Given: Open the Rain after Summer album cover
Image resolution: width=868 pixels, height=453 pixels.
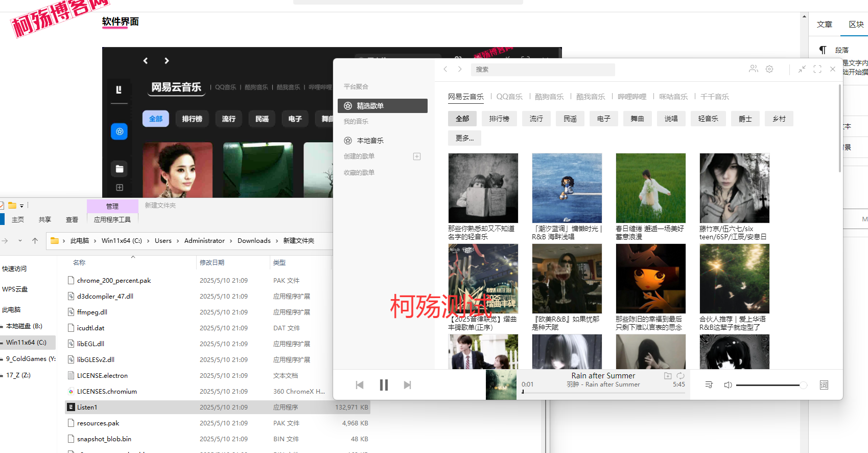Looking at the screenshot, I should pos(501,385).
